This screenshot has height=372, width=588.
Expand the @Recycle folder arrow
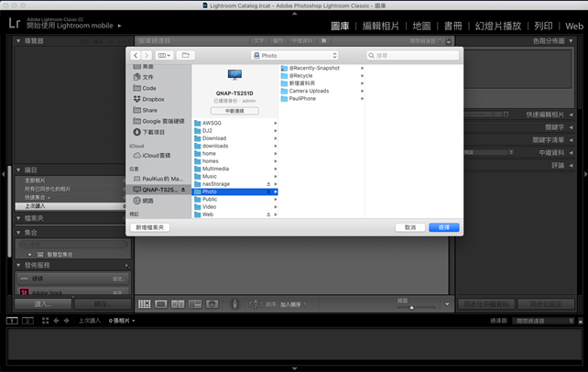363,76
